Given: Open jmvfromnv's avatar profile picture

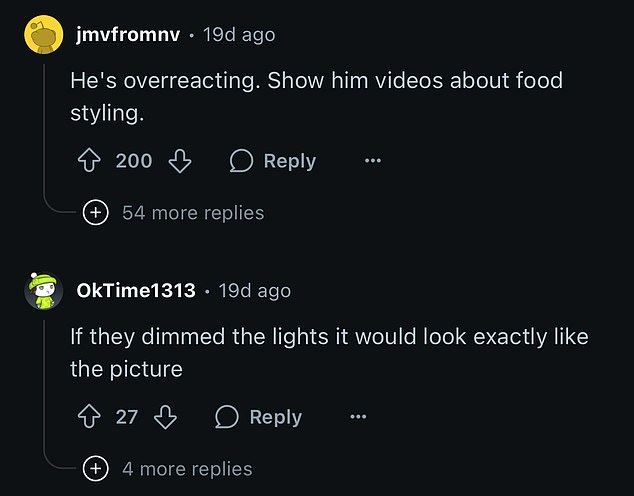Looking at the screenshot, I should [42, 36].
